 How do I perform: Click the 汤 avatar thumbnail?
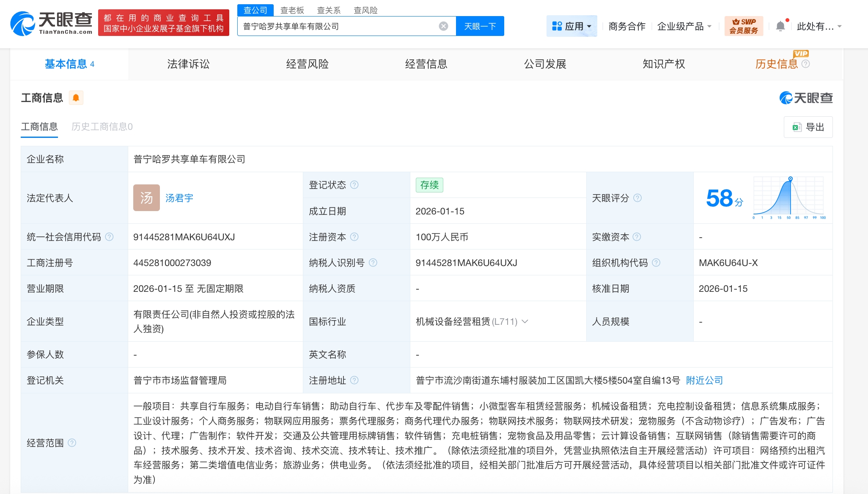[146, 198]
